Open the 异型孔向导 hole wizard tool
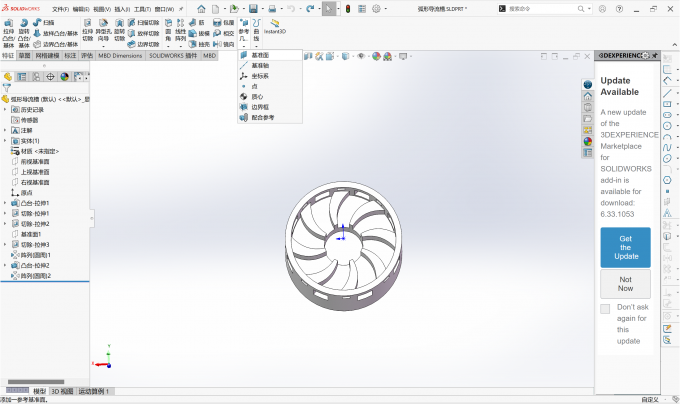This screenshot has width=680, height=404. [x=103, y=32]
